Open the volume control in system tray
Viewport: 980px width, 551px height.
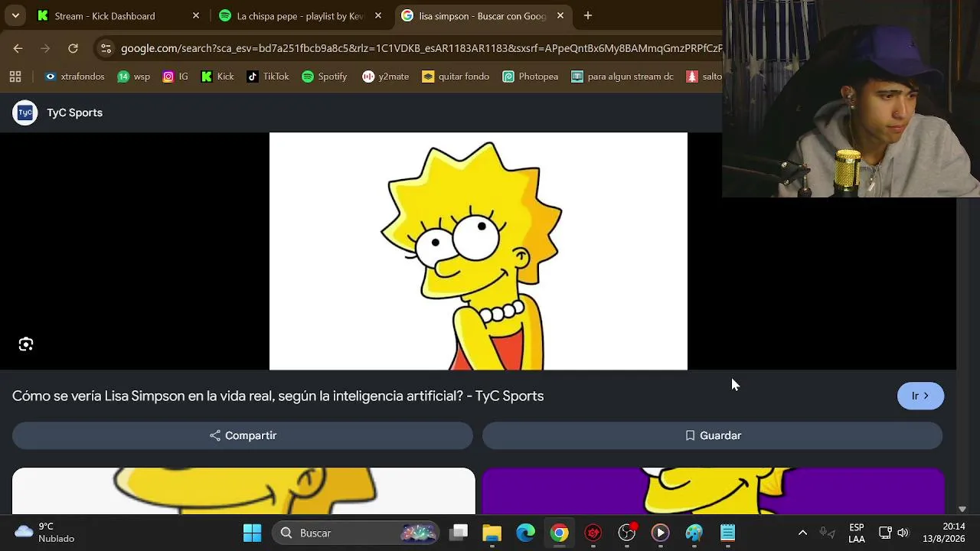(903, 533)
